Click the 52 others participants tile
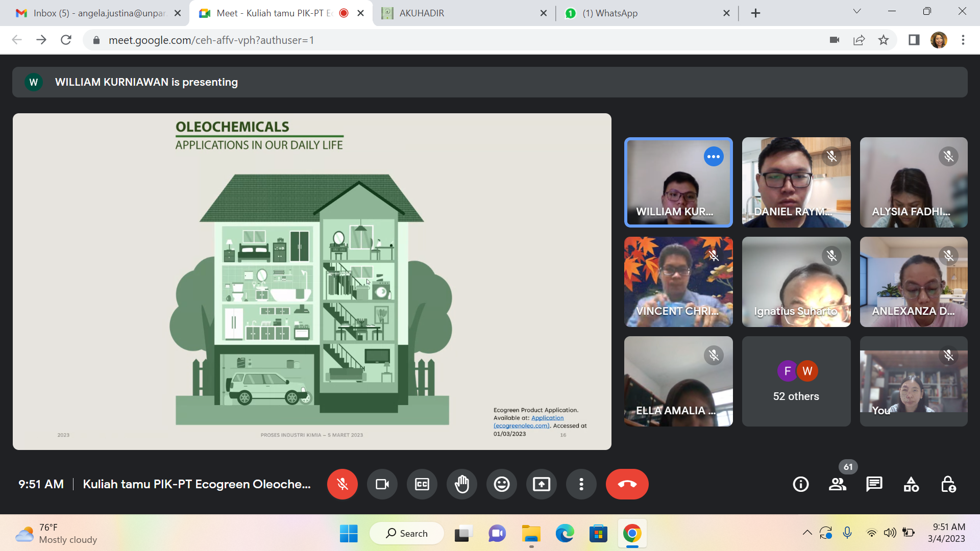980x551 pixels. 796,382
